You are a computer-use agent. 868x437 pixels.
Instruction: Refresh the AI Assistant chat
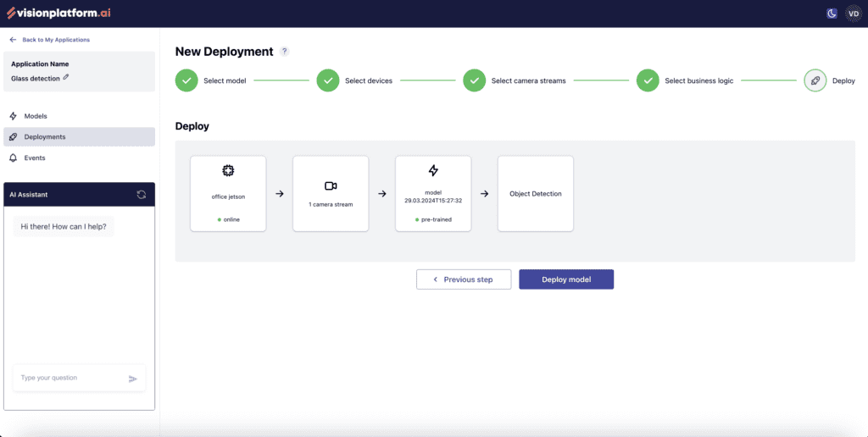[142, 194]
